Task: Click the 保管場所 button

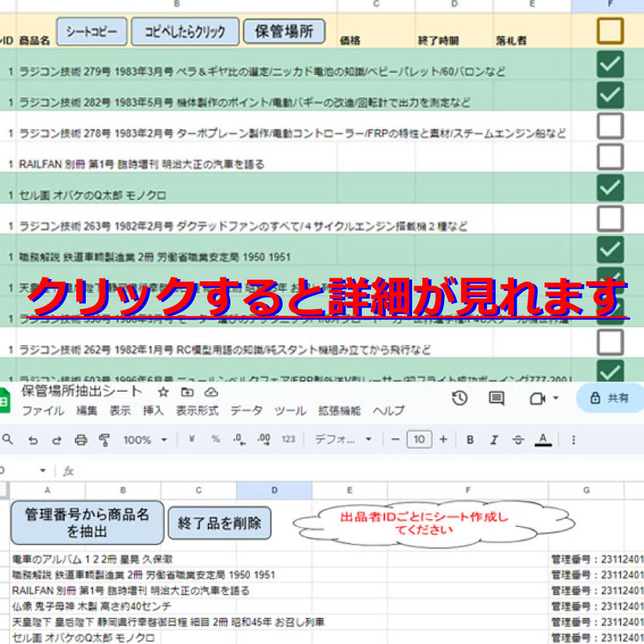Action: point(284,31)
